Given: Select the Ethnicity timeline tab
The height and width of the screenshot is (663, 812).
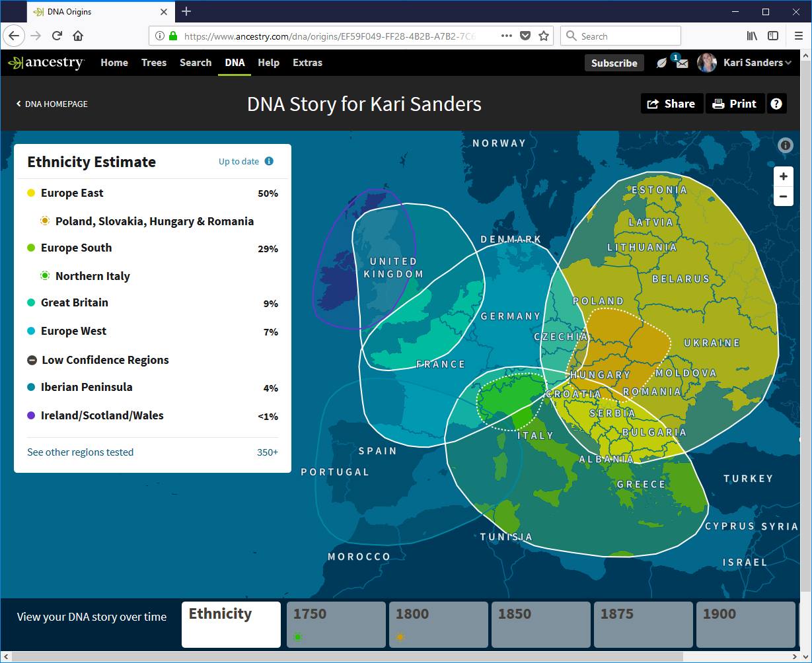Looking at the screenshot, I should coord(231,624).
